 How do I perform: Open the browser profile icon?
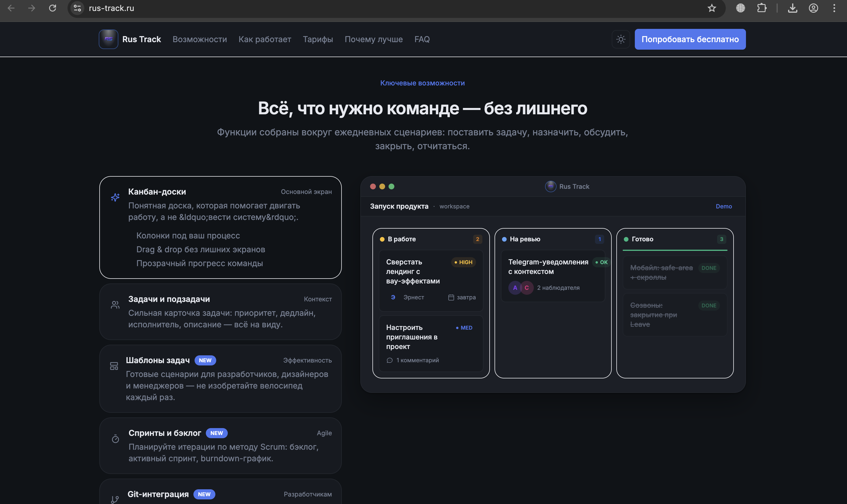[814, 8]
